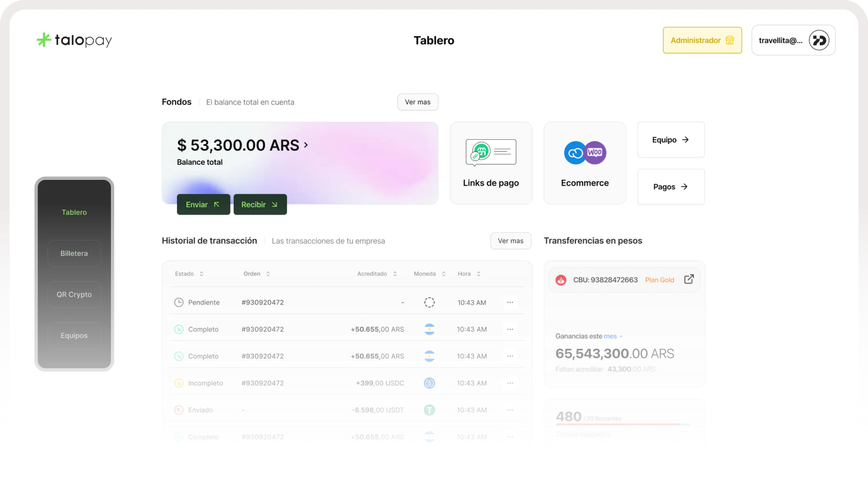Open the user avatar icon next to travellita@
This screenshot has height=487, width=868.
tap(819, 40)
